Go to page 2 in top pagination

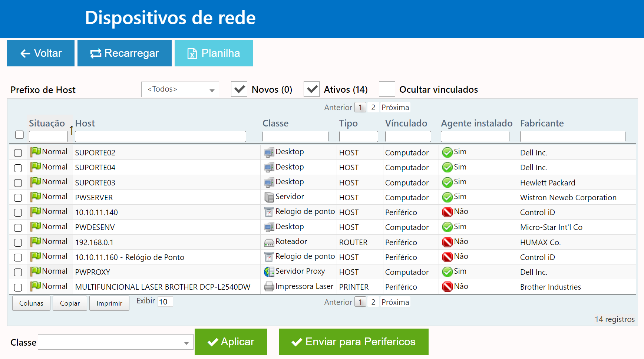tap(373, 108)
